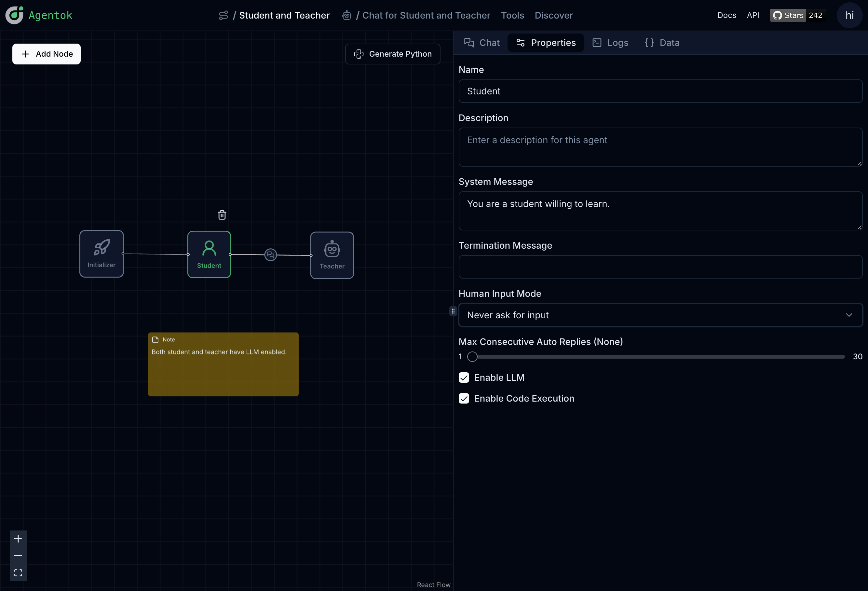This screenshot has width=868, height=591.
Task: Switch to the Logs tab
Action: tap(610, 43)
